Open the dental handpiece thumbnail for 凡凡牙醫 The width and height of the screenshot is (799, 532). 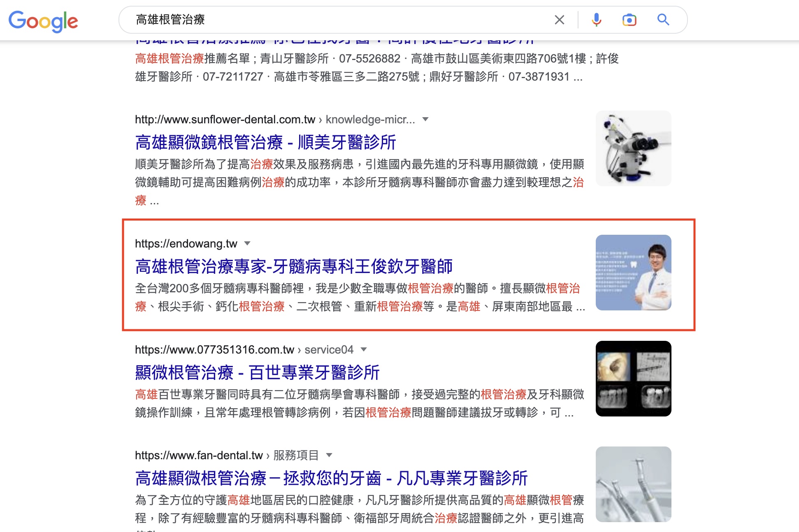click(634, 484)
